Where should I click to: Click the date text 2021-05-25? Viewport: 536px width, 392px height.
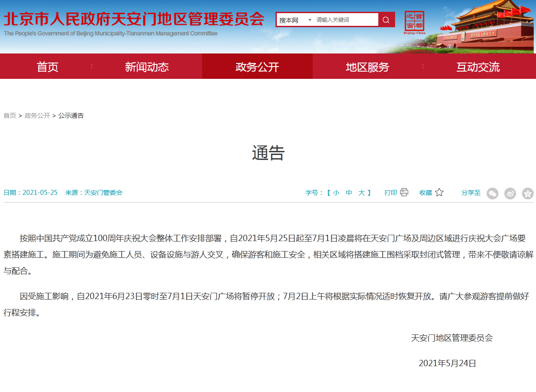point(40,193)
